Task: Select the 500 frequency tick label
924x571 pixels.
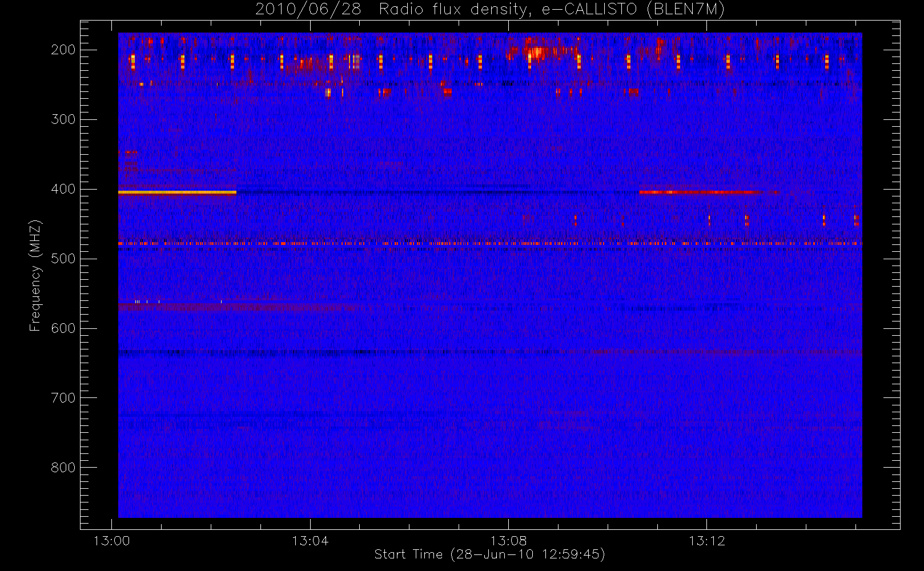Action: [63, 259]
